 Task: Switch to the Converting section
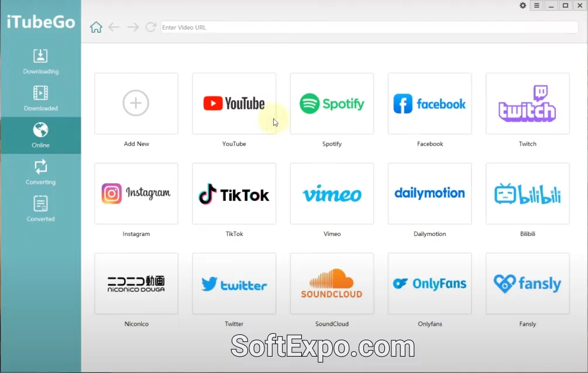point(40,172)
